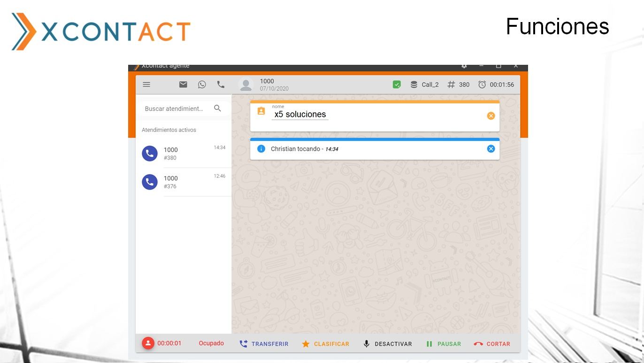Select the active call 1000 #380
This screenshot has height=363, width=644.
[184, 154]
